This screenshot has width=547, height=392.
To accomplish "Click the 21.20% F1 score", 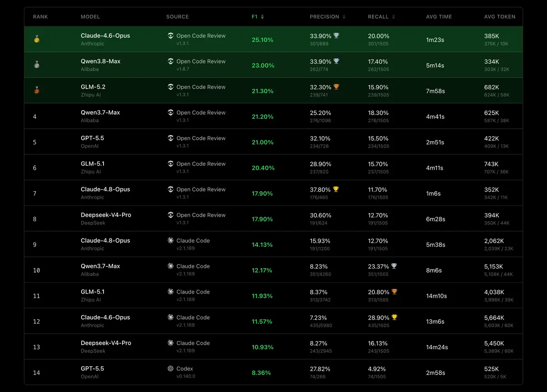I will pos(263,117).
